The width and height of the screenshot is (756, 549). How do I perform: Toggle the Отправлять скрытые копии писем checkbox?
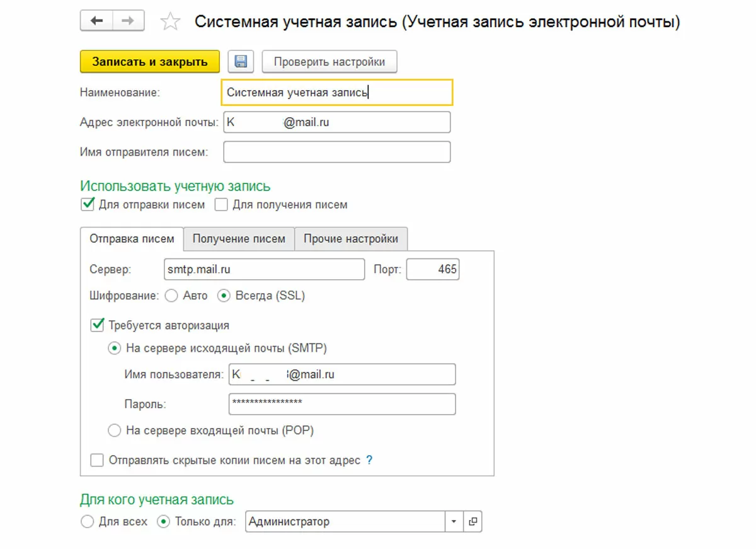coord(97,460)
